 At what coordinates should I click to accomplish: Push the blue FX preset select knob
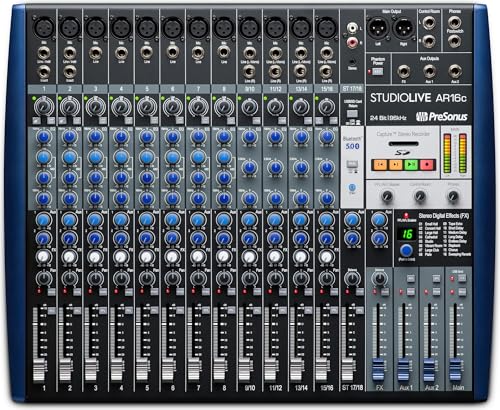(406, 250)
